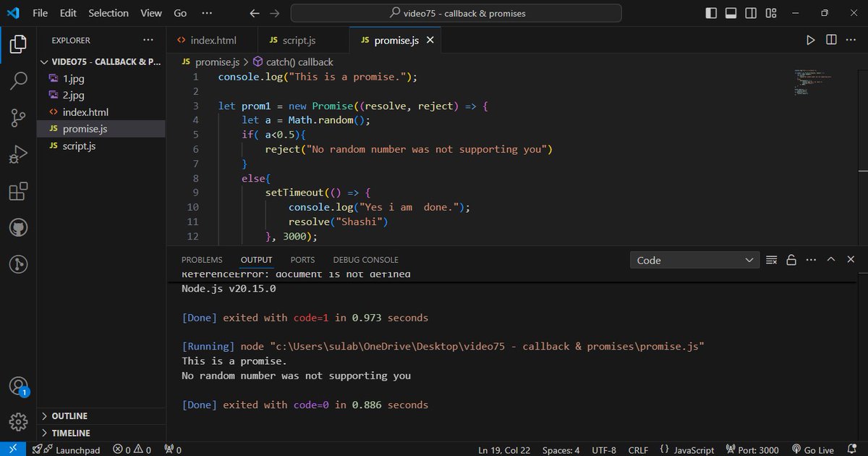
Task: Click the Run Code play button
Action: coord(811,41)
